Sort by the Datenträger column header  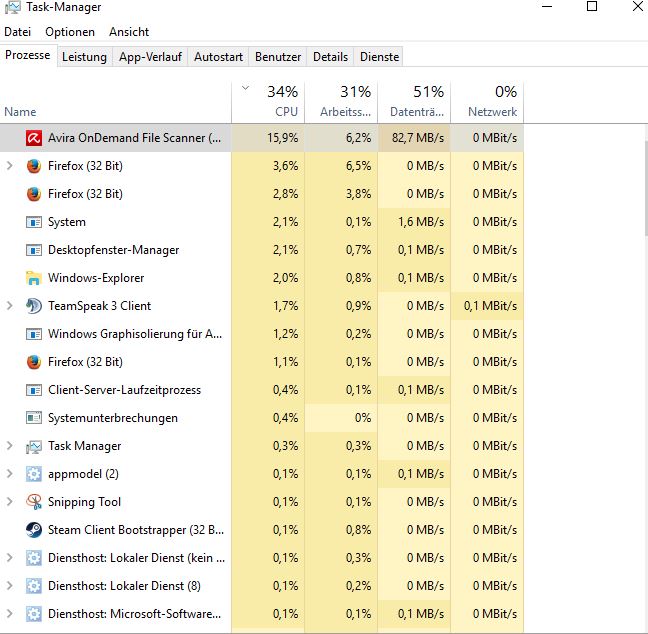(x=414, y=102)
